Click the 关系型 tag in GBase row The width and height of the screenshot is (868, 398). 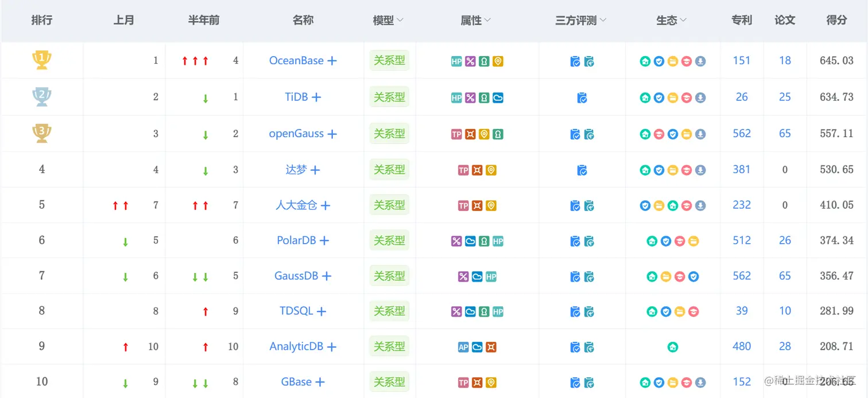(389, 381)
